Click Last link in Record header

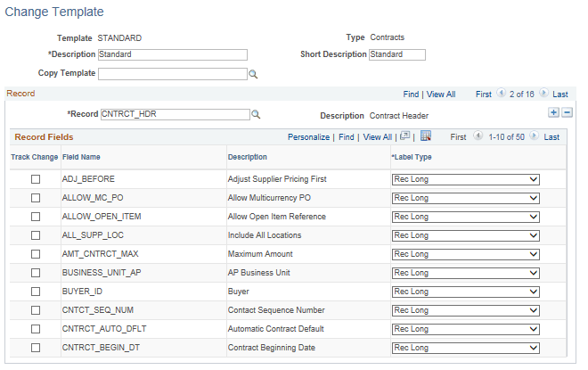point(560,95)
